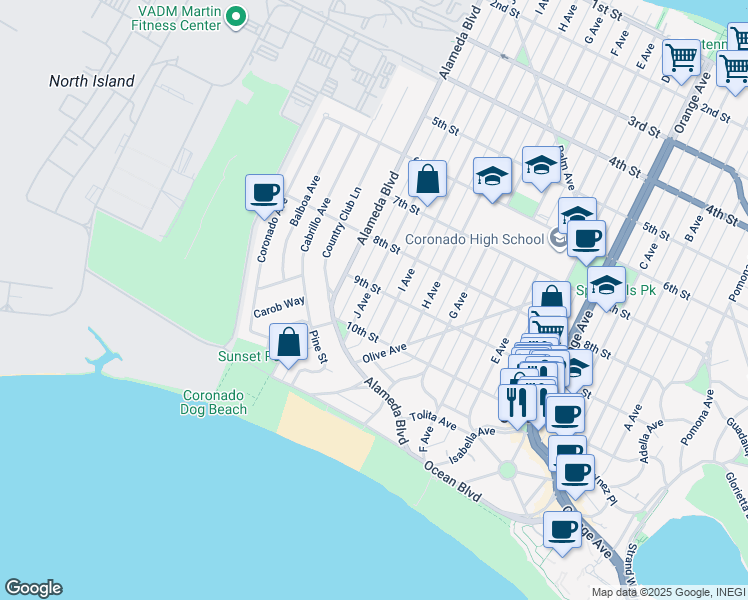The width and height of the screenshot is (748, 600).
Task: Click the Coronado High School label
Action: 474,239
